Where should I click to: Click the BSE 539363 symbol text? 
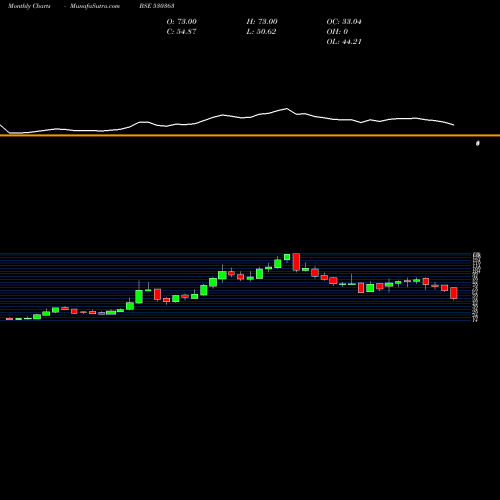(x=157, y=6)
